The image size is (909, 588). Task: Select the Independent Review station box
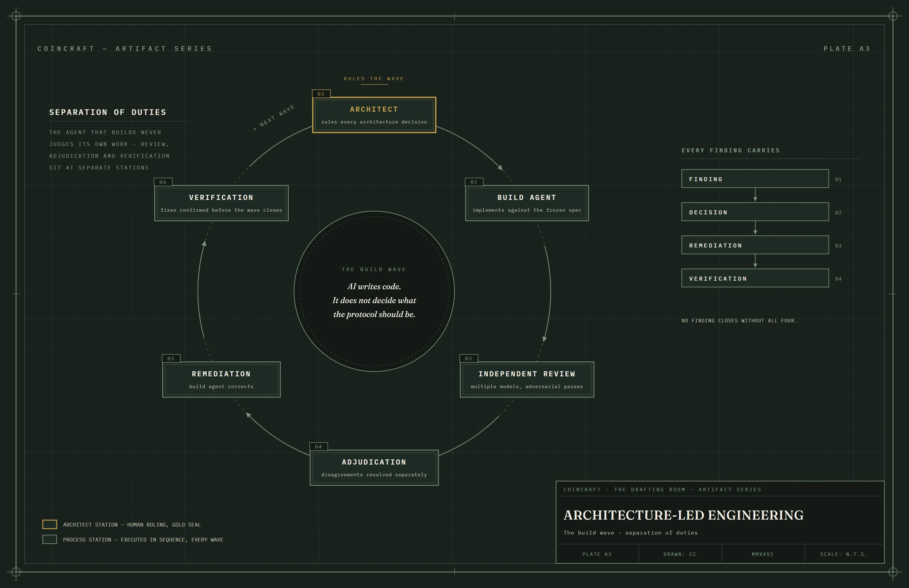pos(527,380)
